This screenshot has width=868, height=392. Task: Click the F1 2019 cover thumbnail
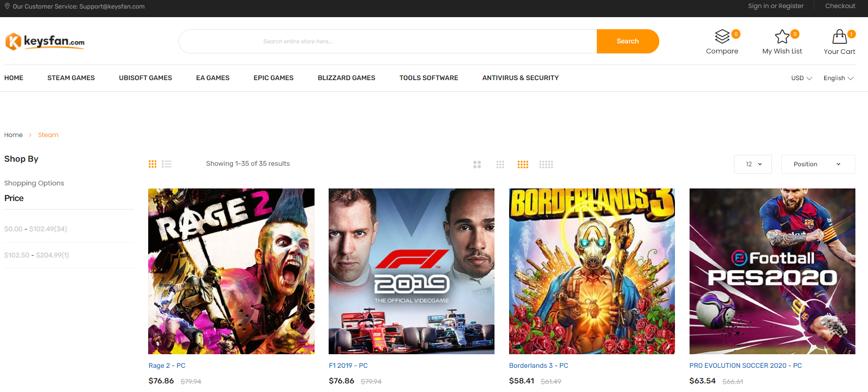pyautogui.click(x=411, y=271)
